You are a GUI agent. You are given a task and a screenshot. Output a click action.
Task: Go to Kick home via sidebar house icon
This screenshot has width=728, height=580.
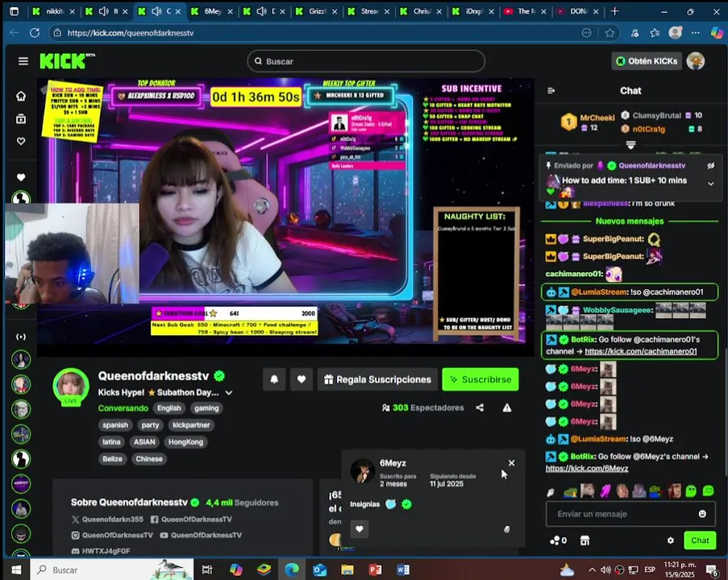21,96
